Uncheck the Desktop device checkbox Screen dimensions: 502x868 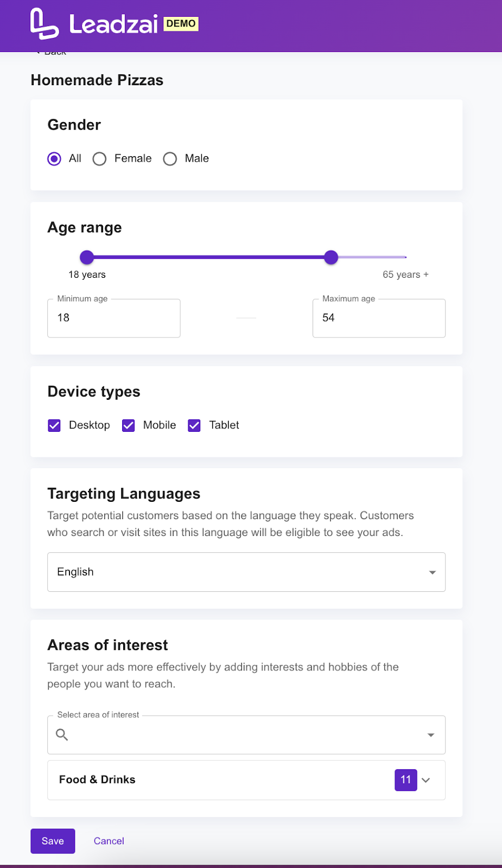pos(54,425)
